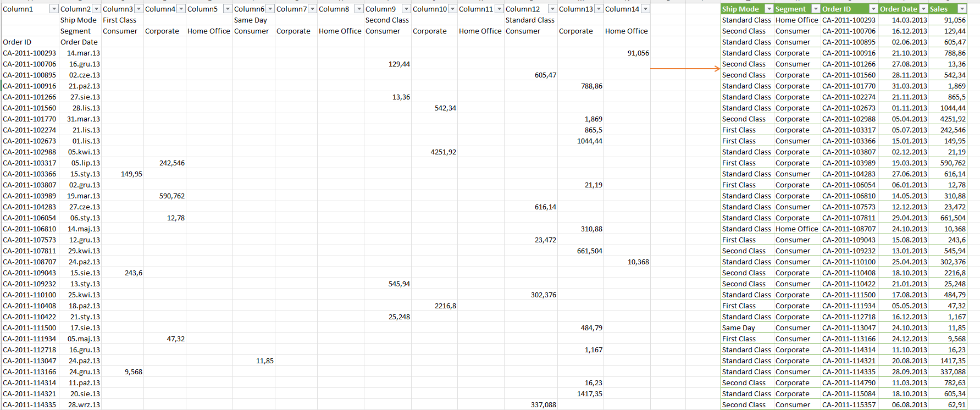Select the 28.09.2013 order date cell

[904, 372]
